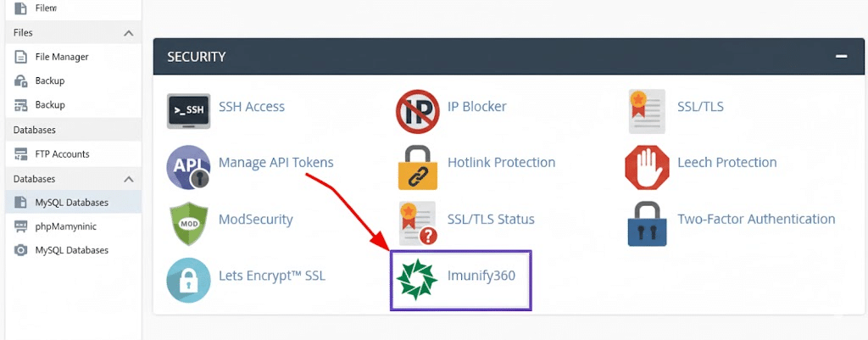Open the SSH Access link
The height and width of the screenshot is (340, 868).
point(252,106)
